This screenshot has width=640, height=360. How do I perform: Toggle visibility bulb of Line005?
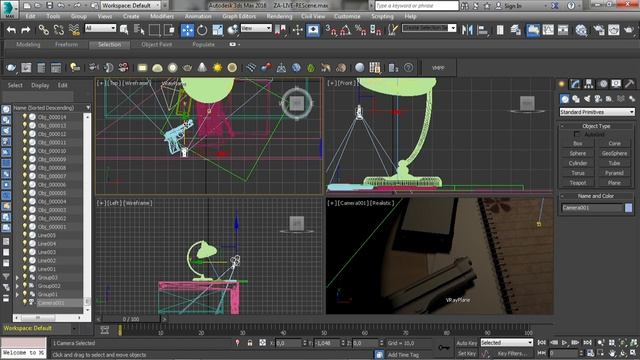[x=24, y=235]
